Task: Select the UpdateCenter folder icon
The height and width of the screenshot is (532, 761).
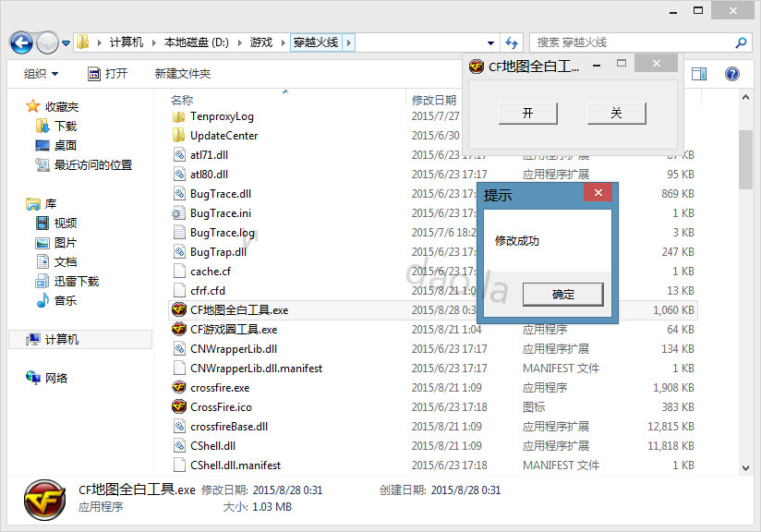Action: coord(178,136)
